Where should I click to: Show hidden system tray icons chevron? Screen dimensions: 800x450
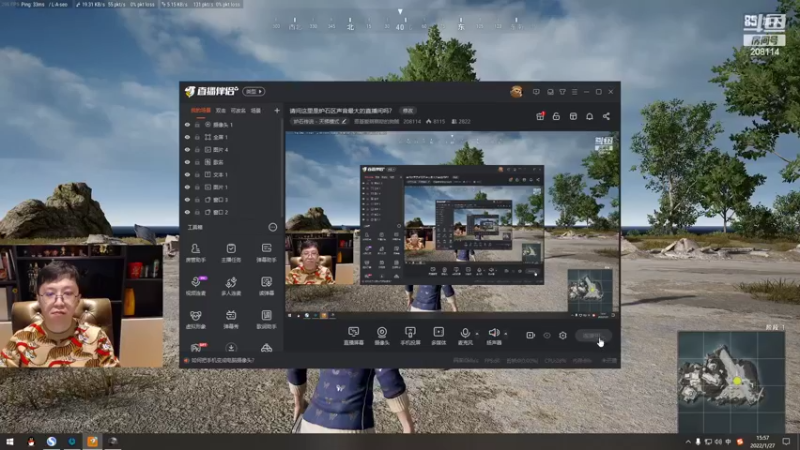(688, 441)
